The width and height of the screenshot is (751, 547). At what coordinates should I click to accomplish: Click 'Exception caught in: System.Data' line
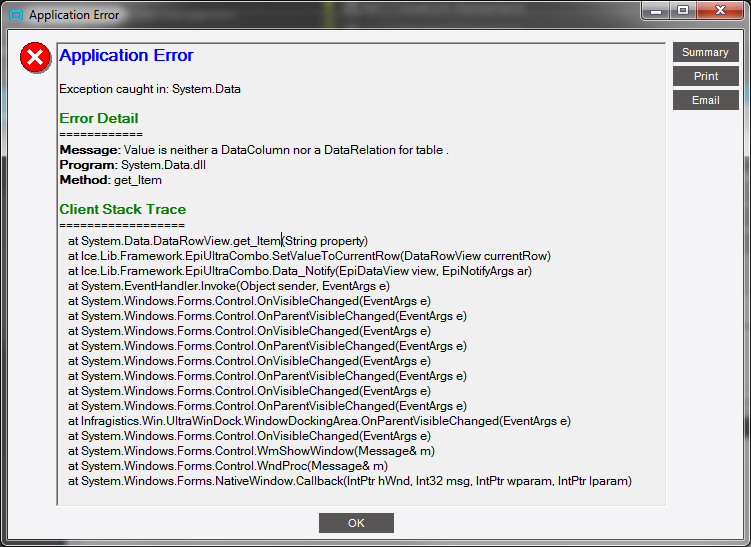[150, 89]
